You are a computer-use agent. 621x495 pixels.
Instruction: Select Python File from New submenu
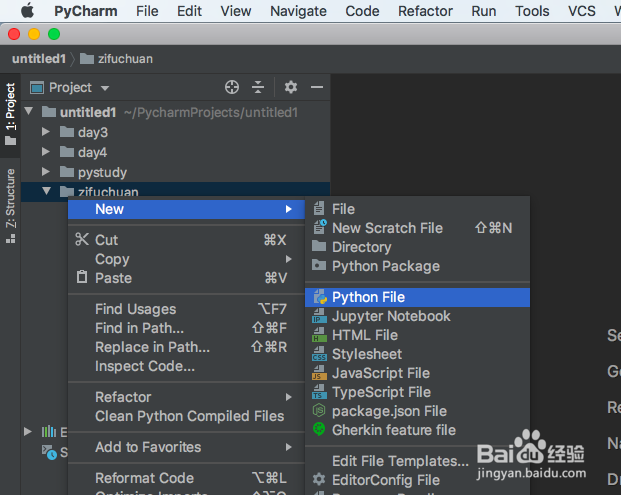point(417,297)
